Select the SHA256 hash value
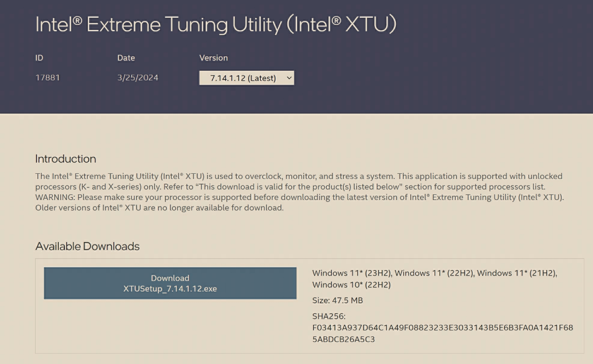This screenshot has width=593, height=364. click(x=443, y=334)
